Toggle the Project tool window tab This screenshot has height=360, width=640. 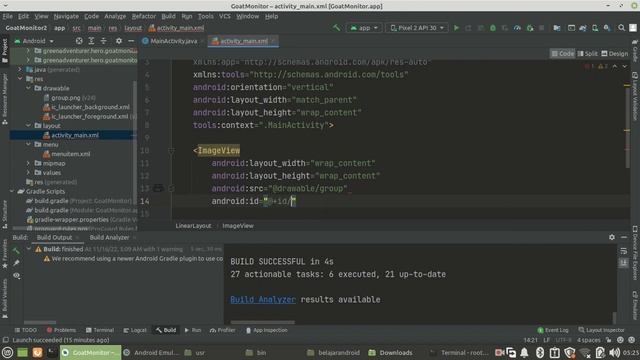coord(4,51)
